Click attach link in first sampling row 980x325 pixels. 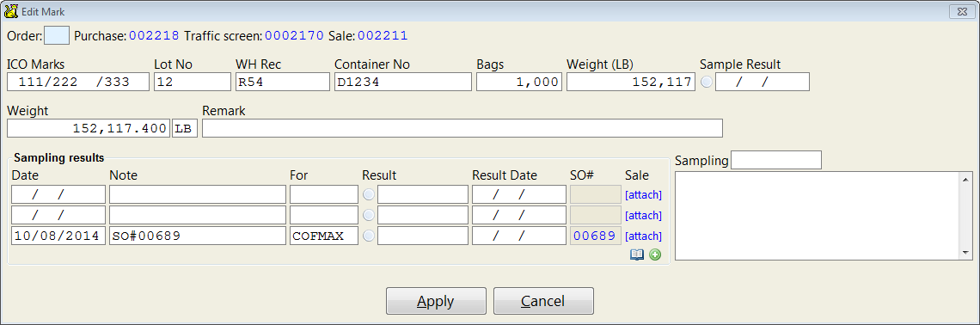(x=643, y=195)
